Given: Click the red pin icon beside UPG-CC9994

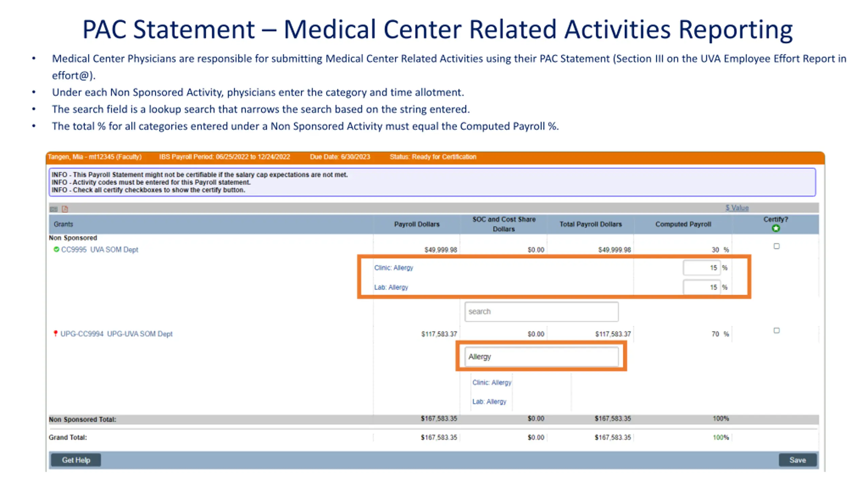Looking at the screenshot, I should click(x=55, y=333).
